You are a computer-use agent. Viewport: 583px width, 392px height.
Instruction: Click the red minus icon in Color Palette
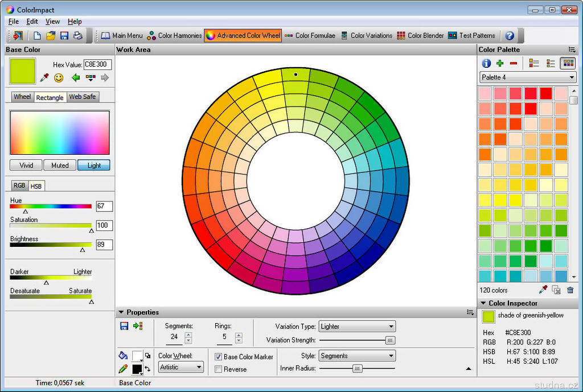pyautogui.click(x=514, y=63)
